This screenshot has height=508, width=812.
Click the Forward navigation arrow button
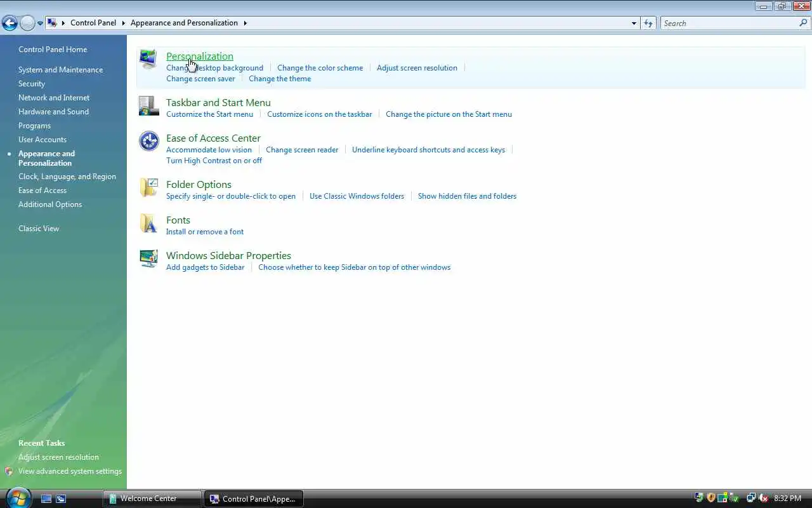(x=27, y=23)
